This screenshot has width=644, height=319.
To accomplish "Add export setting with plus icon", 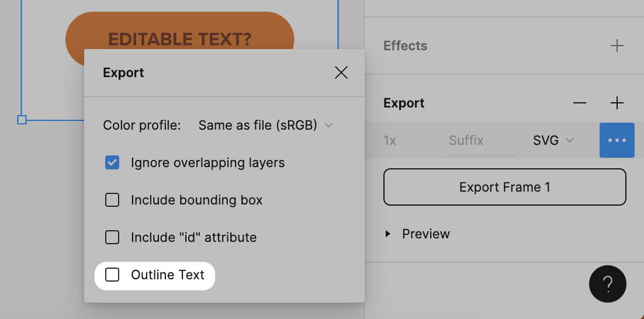I will point(617,103).
